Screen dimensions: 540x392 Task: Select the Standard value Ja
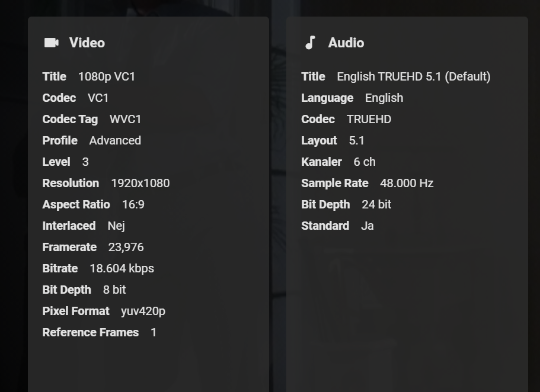pos(368,226)
